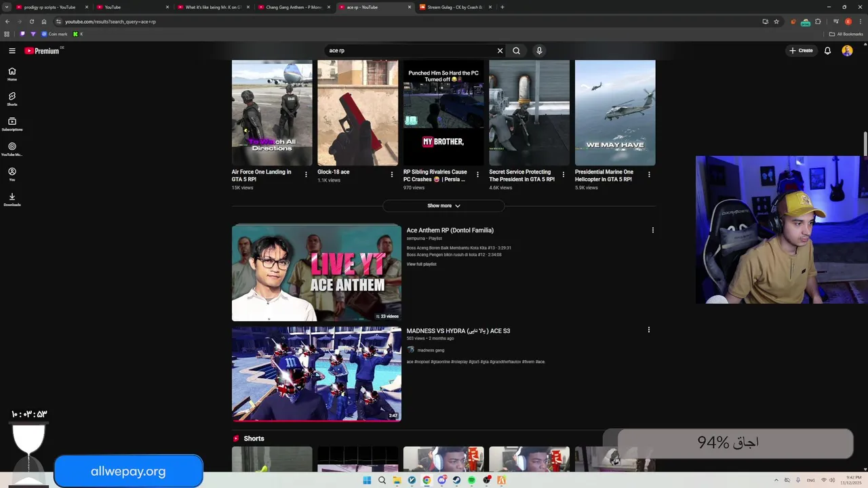Open options for MADNESS VS HYDRA video
The height and width of the screenshot is (488, 868).
point(649,330)
